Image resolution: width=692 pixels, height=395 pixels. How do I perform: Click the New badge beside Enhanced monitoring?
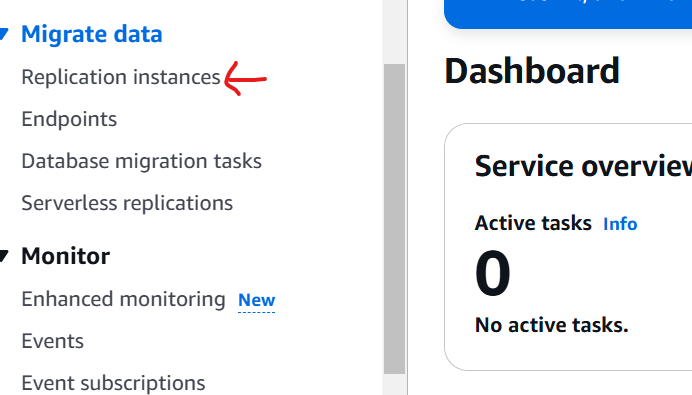point(256,301)
